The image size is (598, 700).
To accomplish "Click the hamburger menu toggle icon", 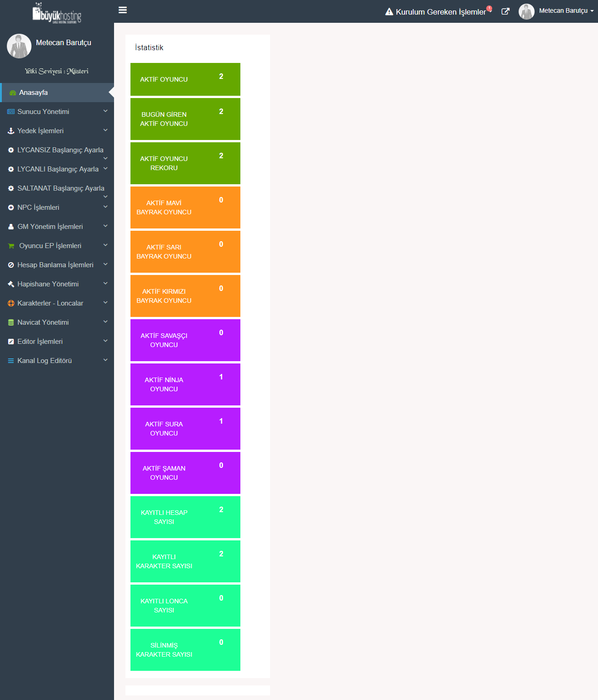I will coord(122,10).
